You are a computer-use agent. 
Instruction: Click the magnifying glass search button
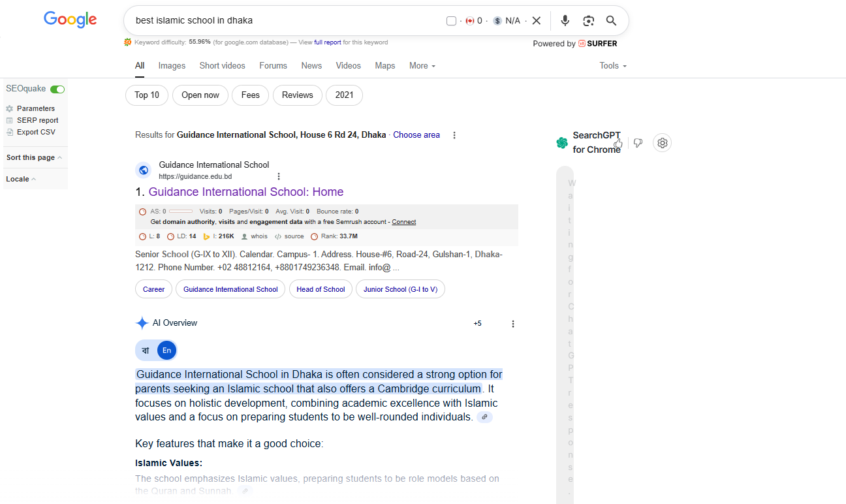point(612,21)
